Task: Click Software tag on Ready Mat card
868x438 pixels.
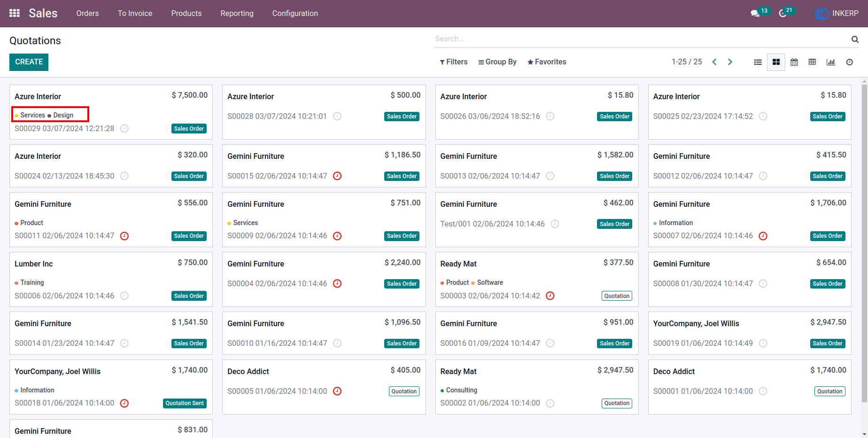Action: pyautogui.click(x=487, y=282)
